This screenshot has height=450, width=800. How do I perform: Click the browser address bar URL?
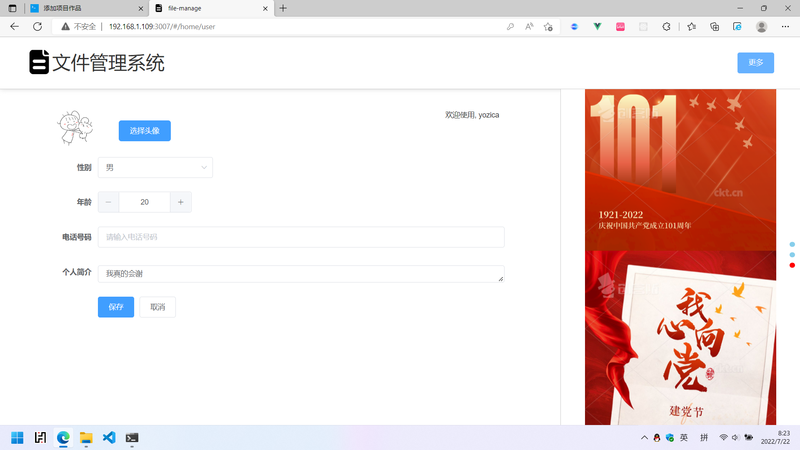point(162,27)
